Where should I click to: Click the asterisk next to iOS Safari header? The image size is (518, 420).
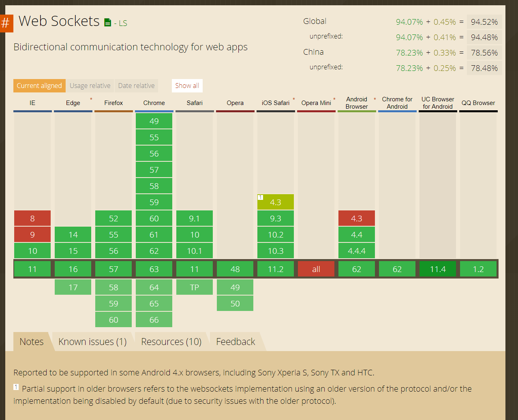(293, 98)
